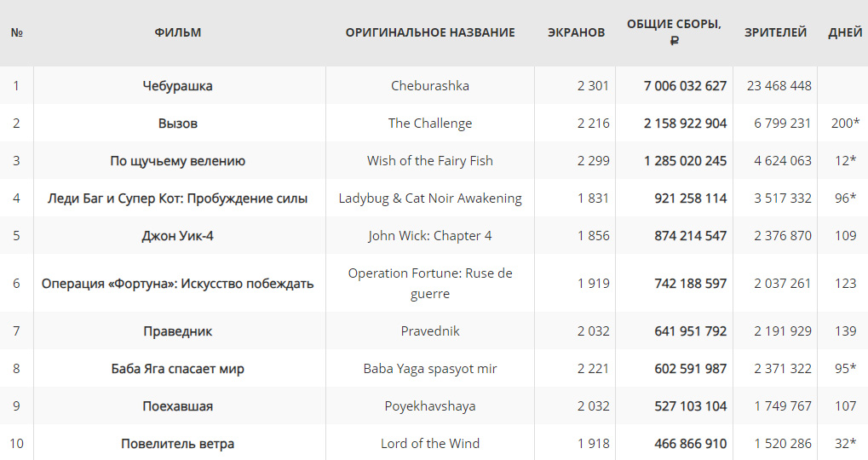Click the ДНЕЙ column header
Image resolution: width=868 pixels, height=460 pixels.
(845, 33)
